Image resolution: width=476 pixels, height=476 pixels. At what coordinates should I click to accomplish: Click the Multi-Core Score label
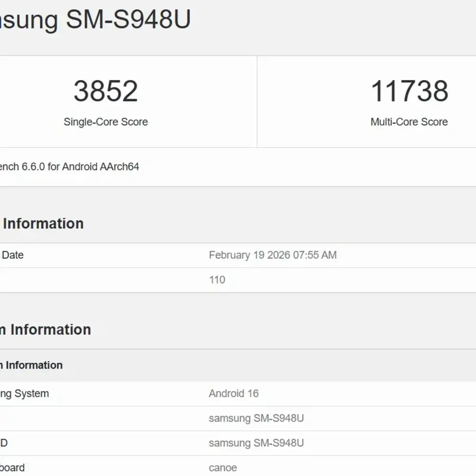click(x=409, y=122)
